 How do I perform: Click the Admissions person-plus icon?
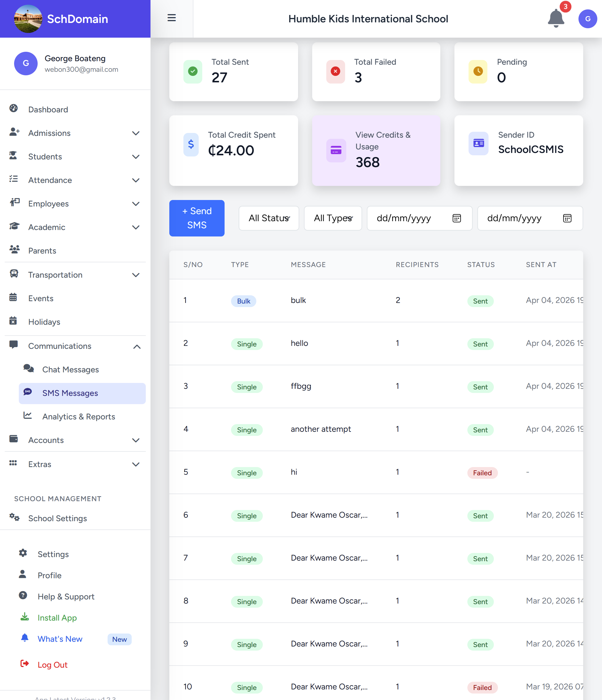14,132
